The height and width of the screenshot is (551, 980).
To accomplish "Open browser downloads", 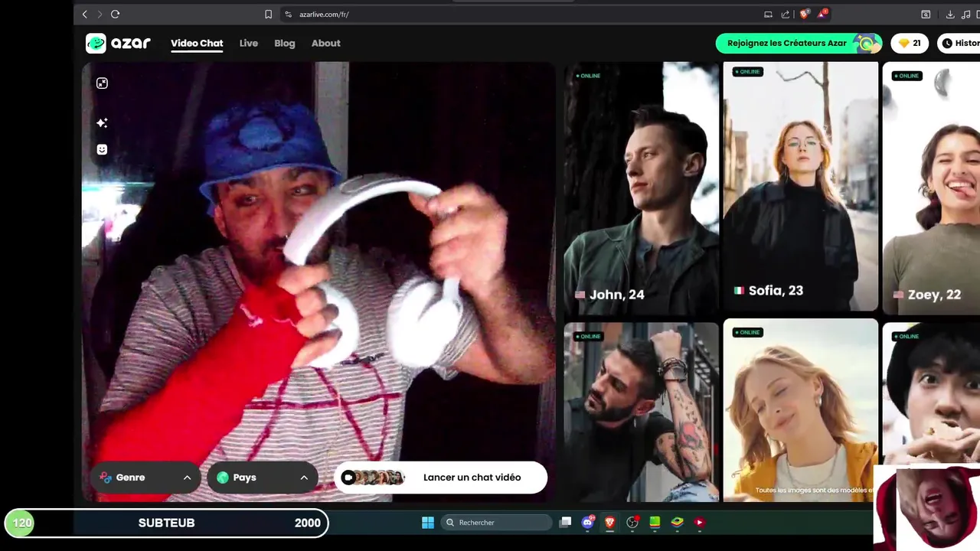I will (950, 14).
